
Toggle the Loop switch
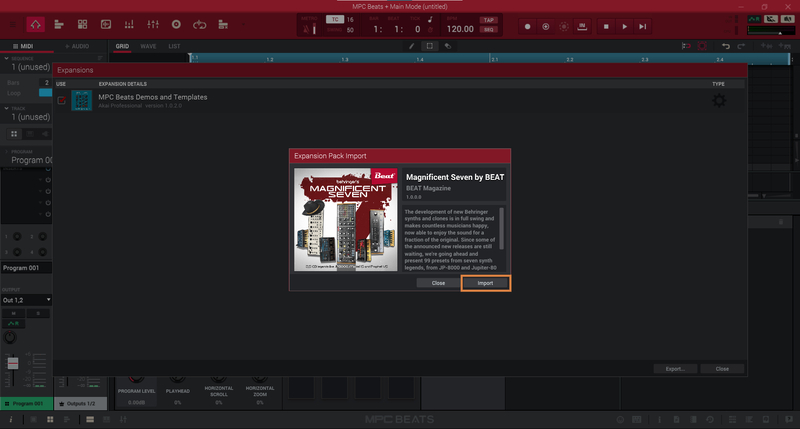click(x=45, y=93)
